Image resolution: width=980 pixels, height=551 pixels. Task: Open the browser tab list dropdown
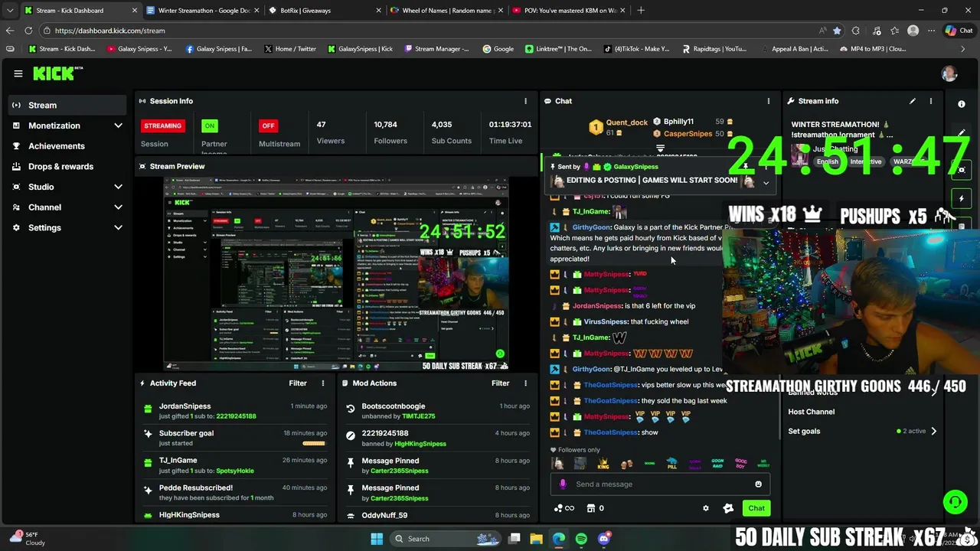coord(9,11)
